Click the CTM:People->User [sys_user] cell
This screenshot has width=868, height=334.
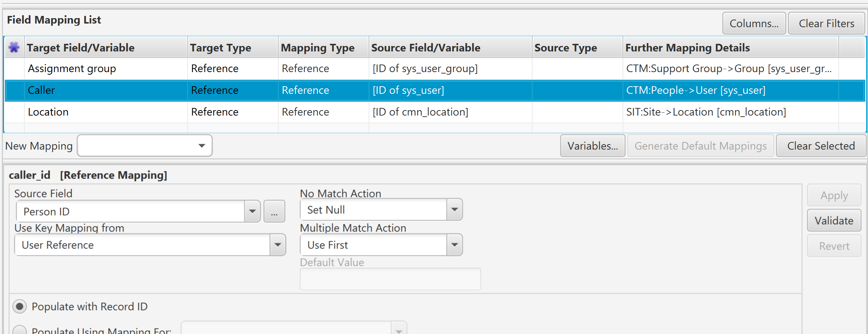tap(731, 90)
